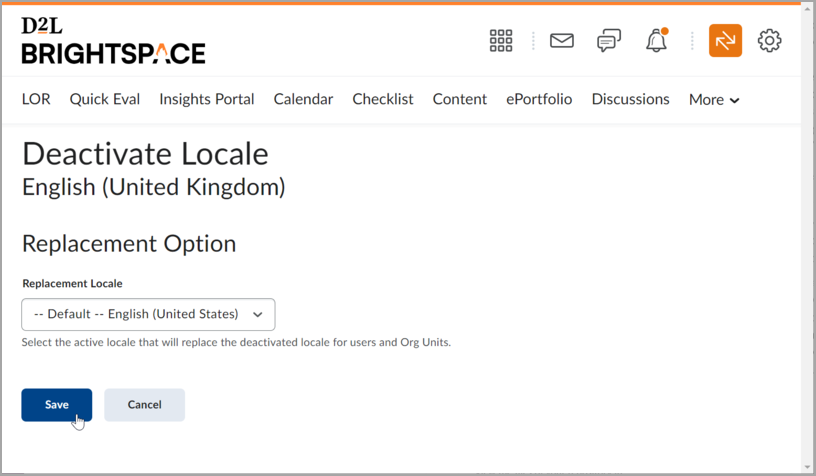Go to the LOR nav item

coord(36,99)
